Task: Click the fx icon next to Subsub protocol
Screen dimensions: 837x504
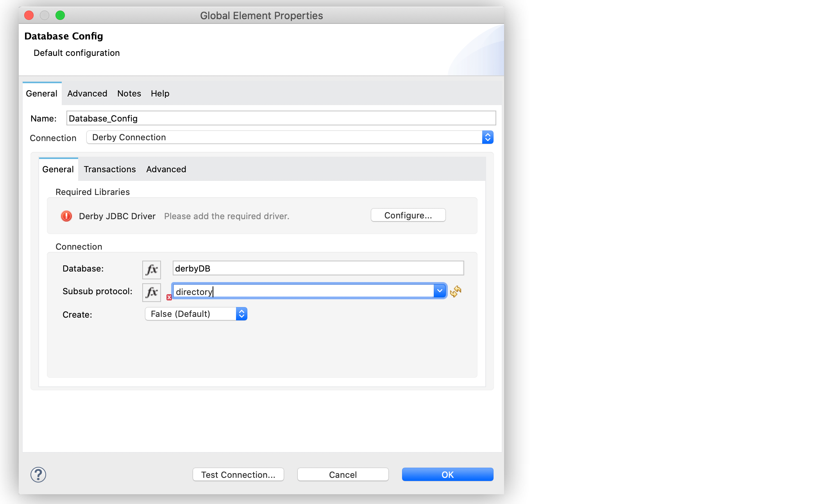Action: pyautogui.click(x=152, y=292)
